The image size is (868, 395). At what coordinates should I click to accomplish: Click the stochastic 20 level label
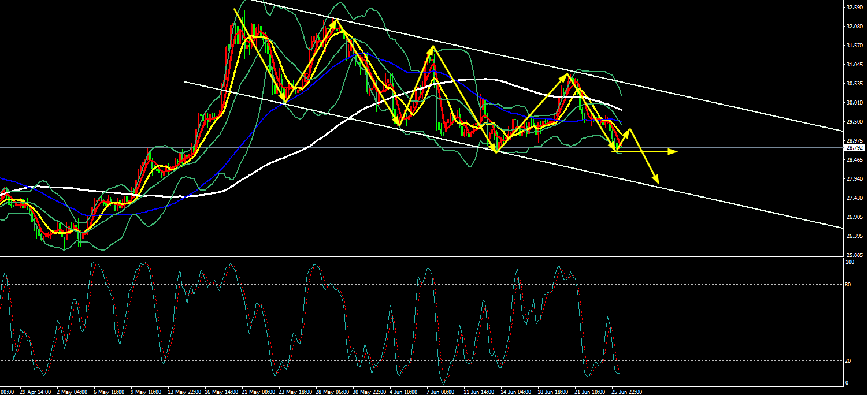(848, 361)
